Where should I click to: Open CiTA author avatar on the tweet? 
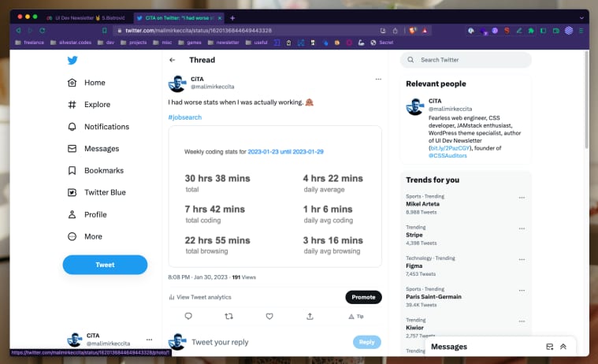[177, 84]
